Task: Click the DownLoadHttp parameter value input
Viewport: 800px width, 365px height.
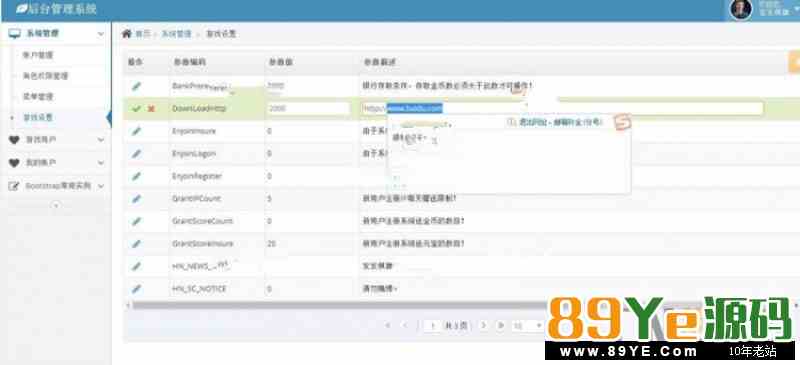Action: pos(309,108)
